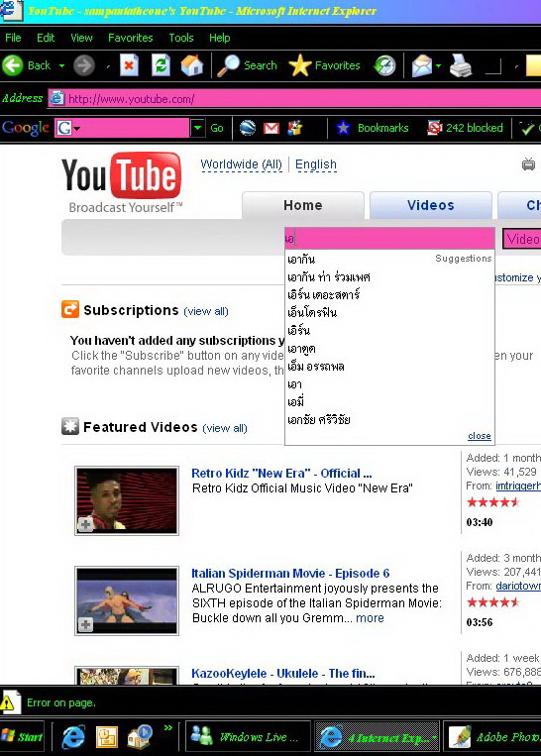Image resolution: width=541 pixels, height=756 pixels.
Task: Click the Forward arrow button
Action: click(84, 65)
